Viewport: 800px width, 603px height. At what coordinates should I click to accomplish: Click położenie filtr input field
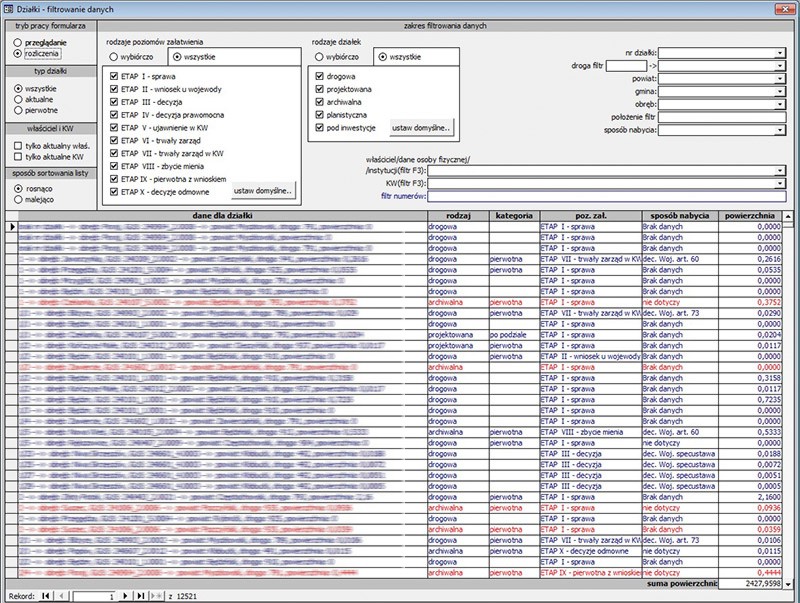[722, 117]
